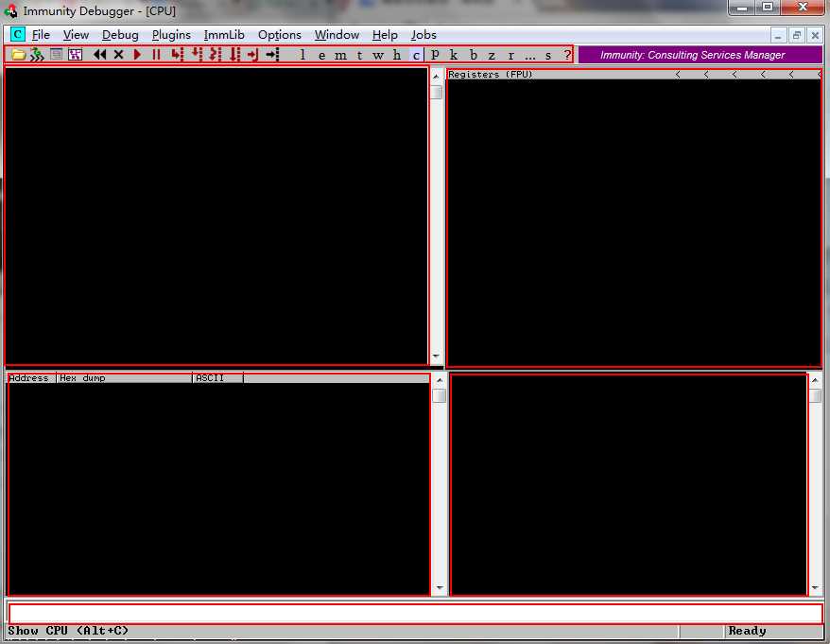830x644 pixels.
Task: Click stack pane scroll down arrow
Action: pos(815,587)
